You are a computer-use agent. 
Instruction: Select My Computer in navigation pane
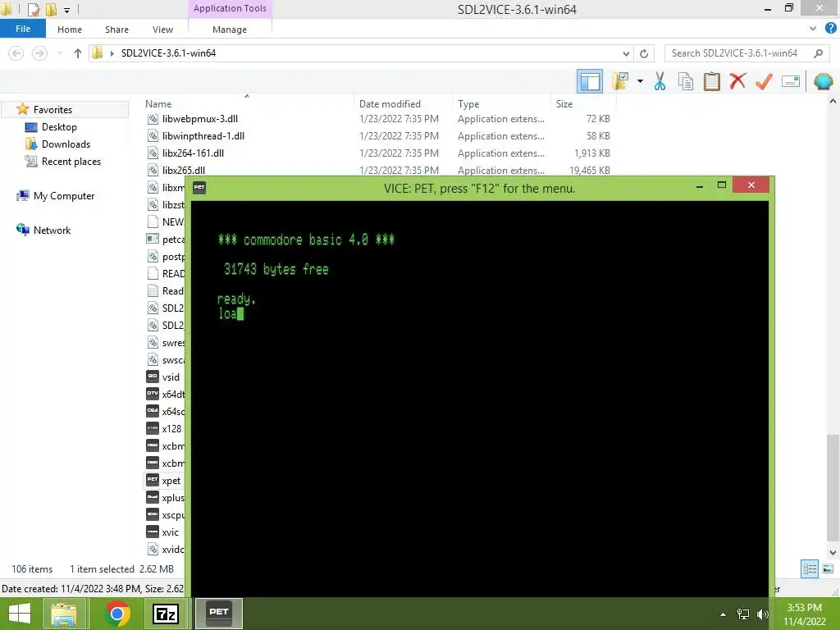point(64,195)
